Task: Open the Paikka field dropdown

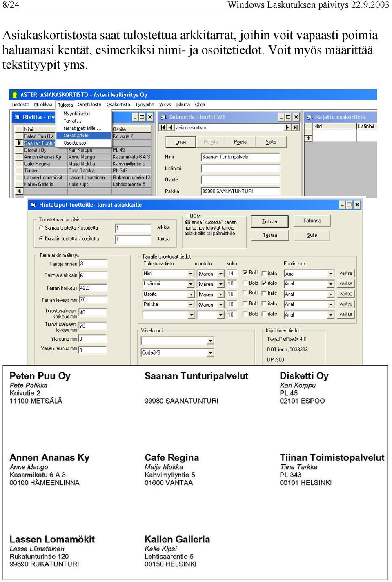Action: (x=191, y=304)
